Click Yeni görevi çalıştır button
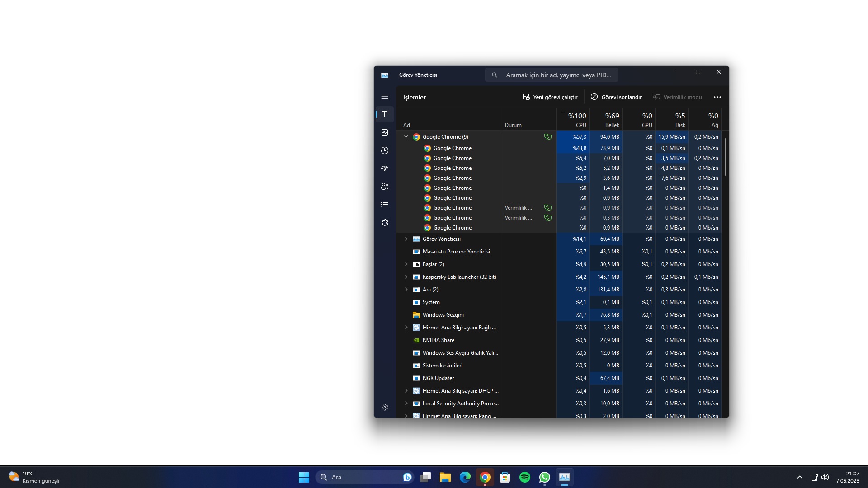This screenshot has width=868, height=488. pyautogui.click(x=550, y=97)
